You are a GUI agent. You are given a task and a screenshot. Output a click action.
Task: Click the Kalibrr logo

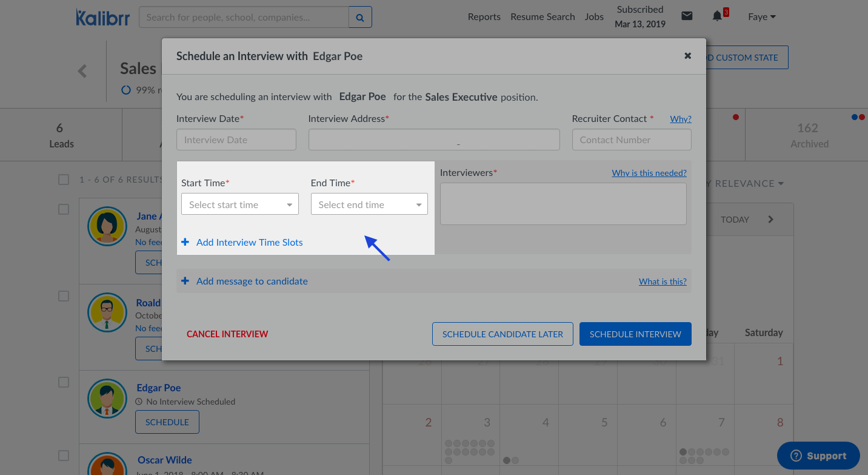(102, 17)
